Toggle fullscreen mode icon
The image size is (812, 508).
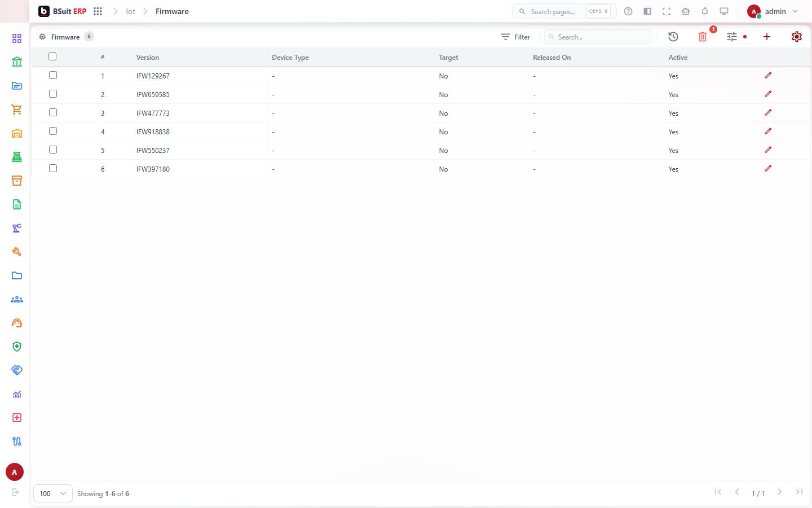point(667,11)
